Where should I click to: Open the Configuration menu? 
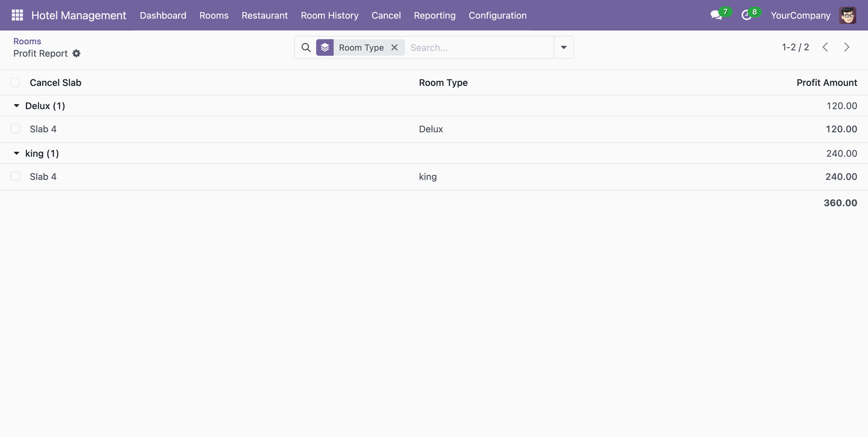coord(497,15)
